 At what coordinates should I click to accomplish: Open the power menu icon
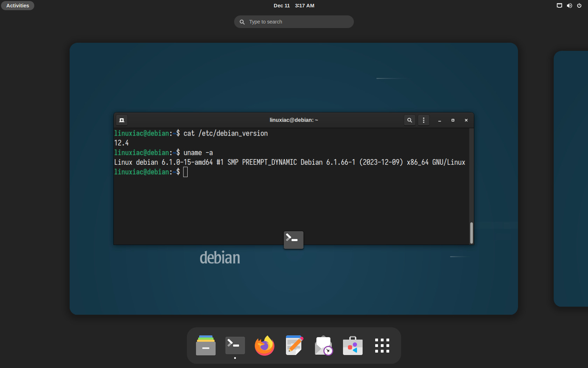pos(579,6)
